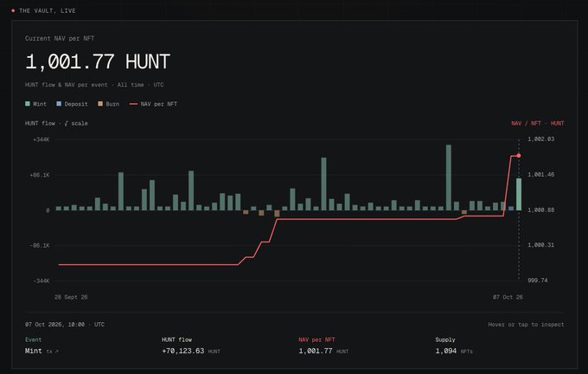Click the red 'NAV per NFT' column label
The image size is (588, 374).
pos(316,339)
